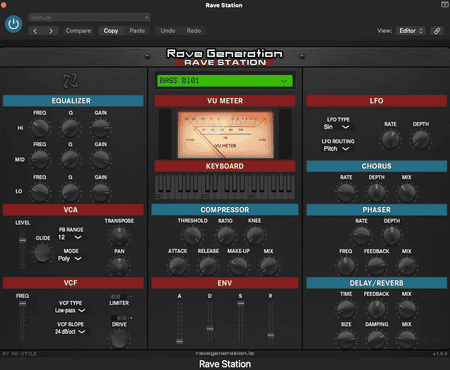The image size is (450, 370).
Task: Open the PB RANGE 12 dropdown
Action: 70,237
